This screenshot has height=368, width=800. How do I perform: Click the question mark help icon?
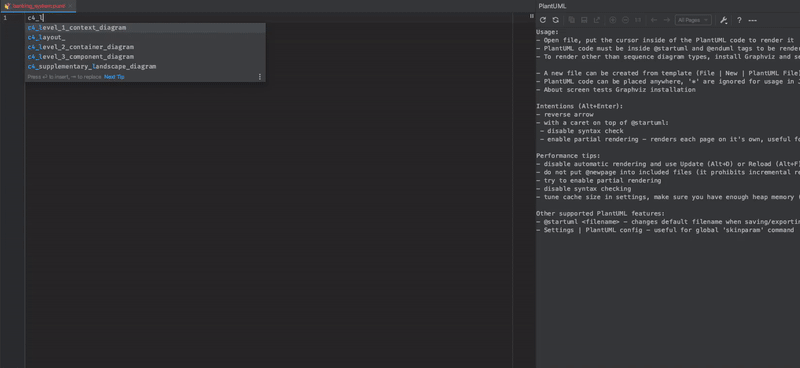click(x=739, y=20)
